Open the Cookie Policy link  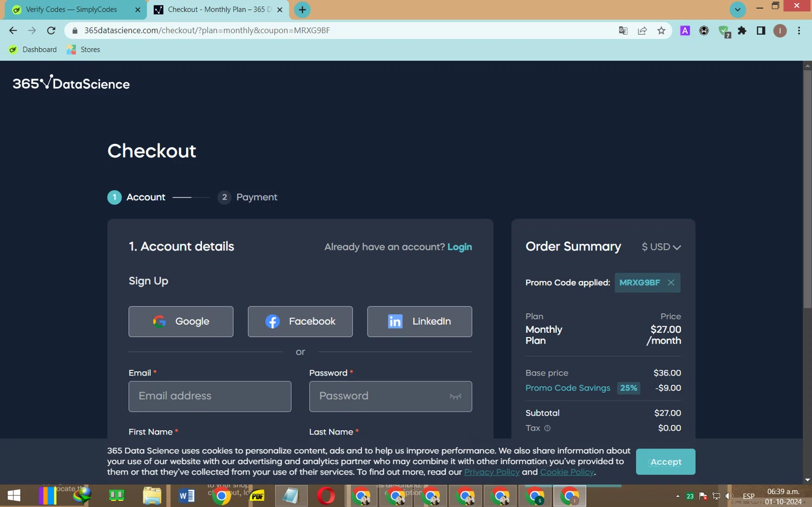pos(567,472)
